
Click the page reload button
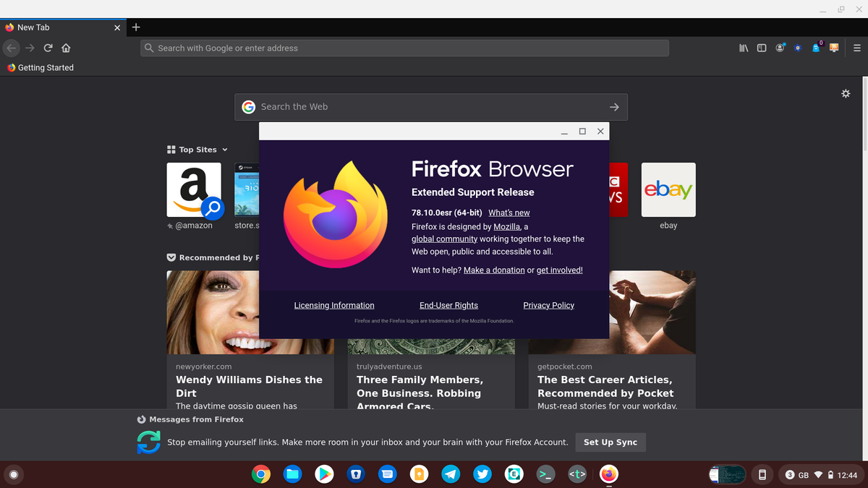click(x=48, y=48)
